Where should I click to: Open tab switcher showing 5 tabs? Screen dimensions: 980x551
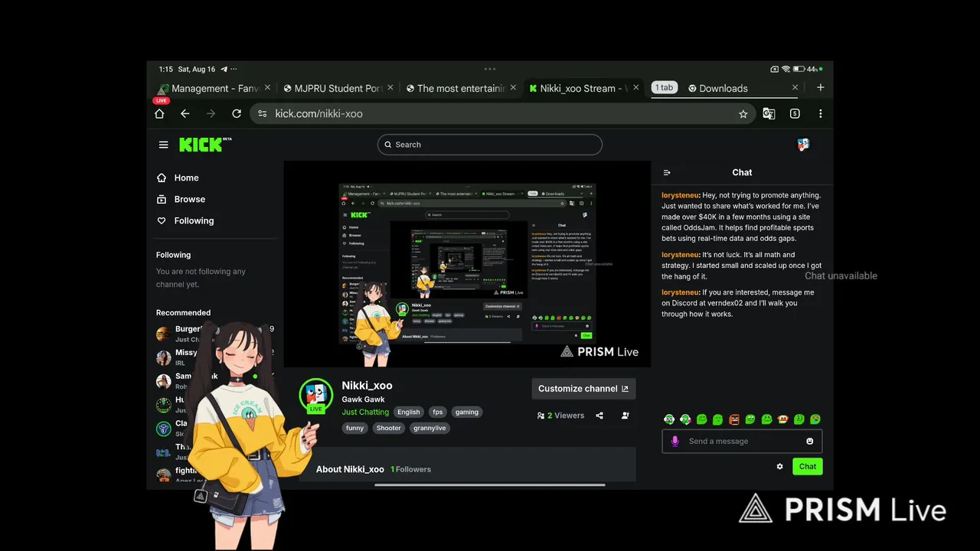coord(795,113)
